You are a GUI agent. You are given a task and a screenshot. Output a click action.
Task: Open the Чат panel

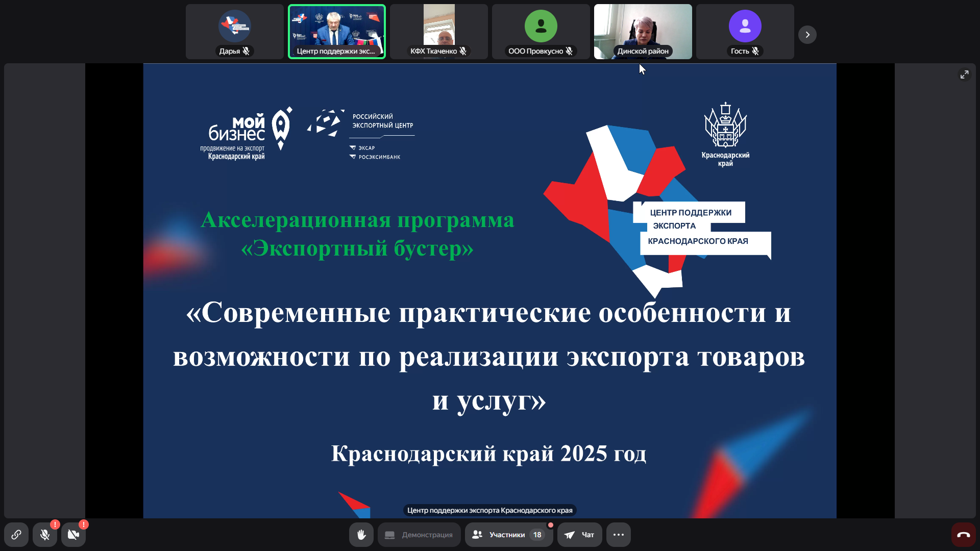point(580,535)
